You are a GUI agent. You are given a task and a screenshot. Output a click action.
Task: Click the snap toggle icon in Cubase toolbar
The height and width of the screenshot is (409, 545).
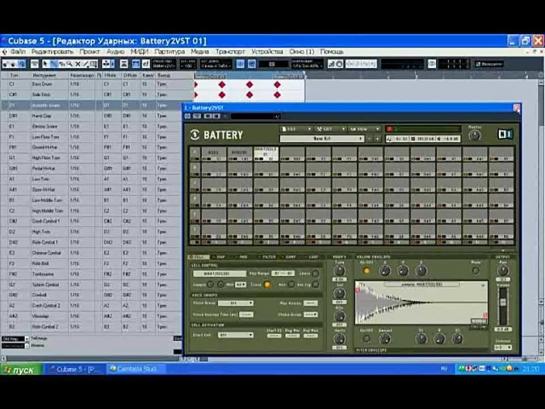(x=240, y=64)
